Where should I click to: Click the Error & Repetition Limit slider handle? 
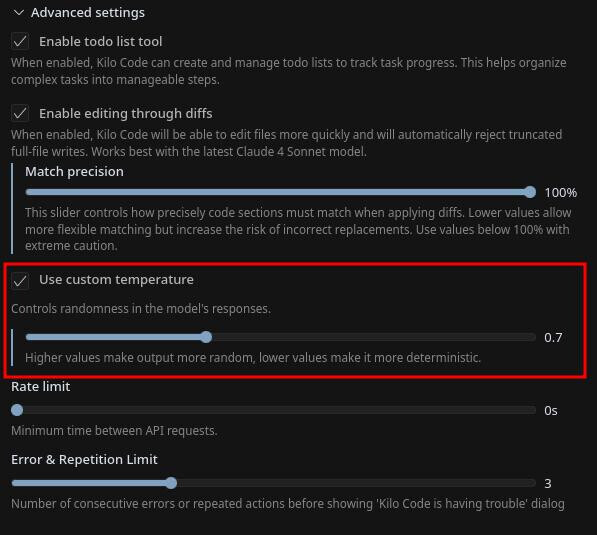tap(171, 483)
